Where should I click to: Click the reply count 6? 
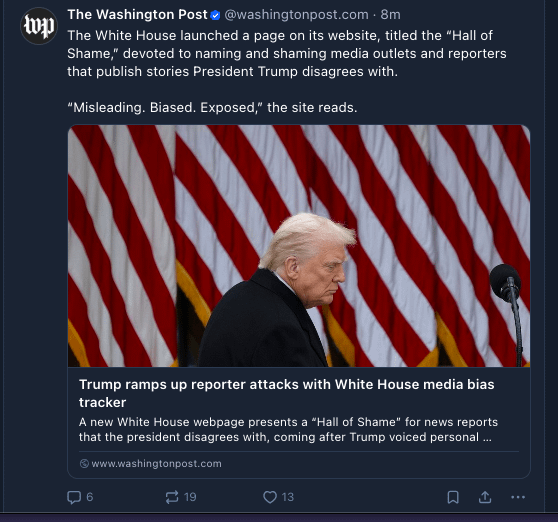click(90, 497)
